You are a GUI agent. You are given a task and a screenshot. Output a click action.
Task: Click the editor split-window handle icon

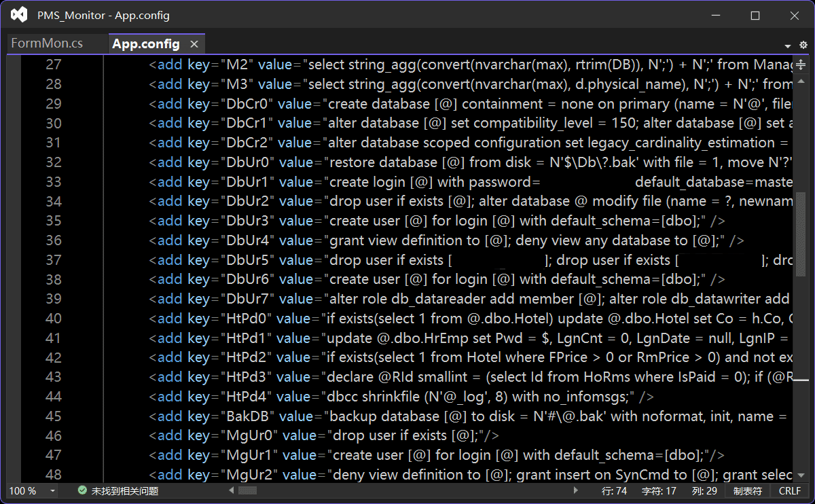pos(801,65)
